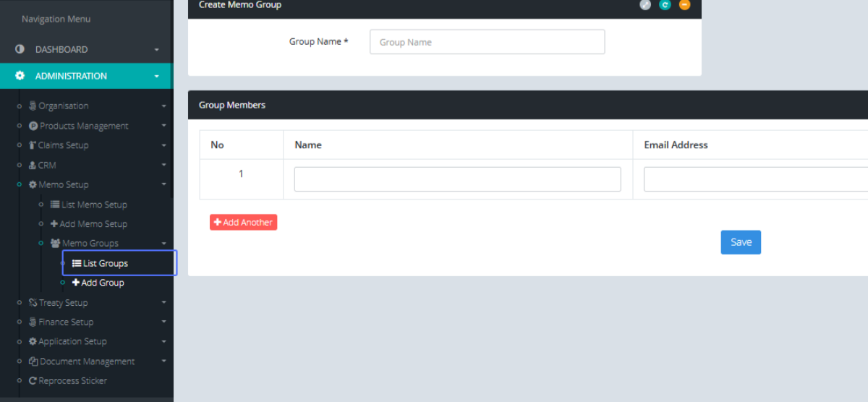Click the expand icon in Create Memo Group header
The image size is (868, 402).
(645, 5)
